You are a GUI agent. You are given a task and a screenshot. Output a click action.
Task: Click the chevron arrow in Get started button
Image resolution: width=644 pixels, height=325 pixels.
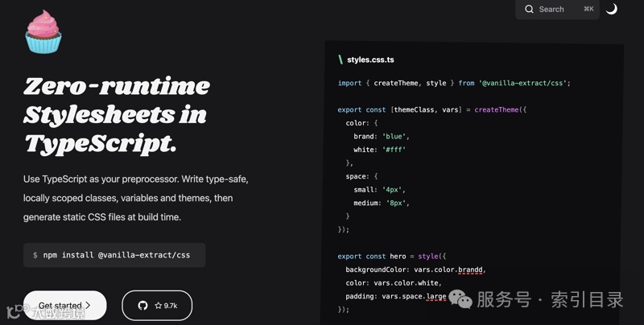88,306
